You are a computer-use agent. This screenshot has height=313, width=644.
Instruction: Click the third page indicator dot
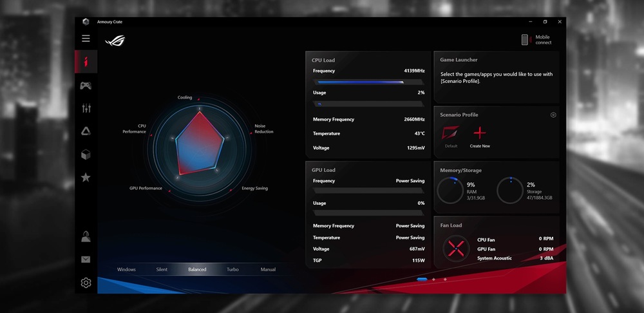coord(445,280)
